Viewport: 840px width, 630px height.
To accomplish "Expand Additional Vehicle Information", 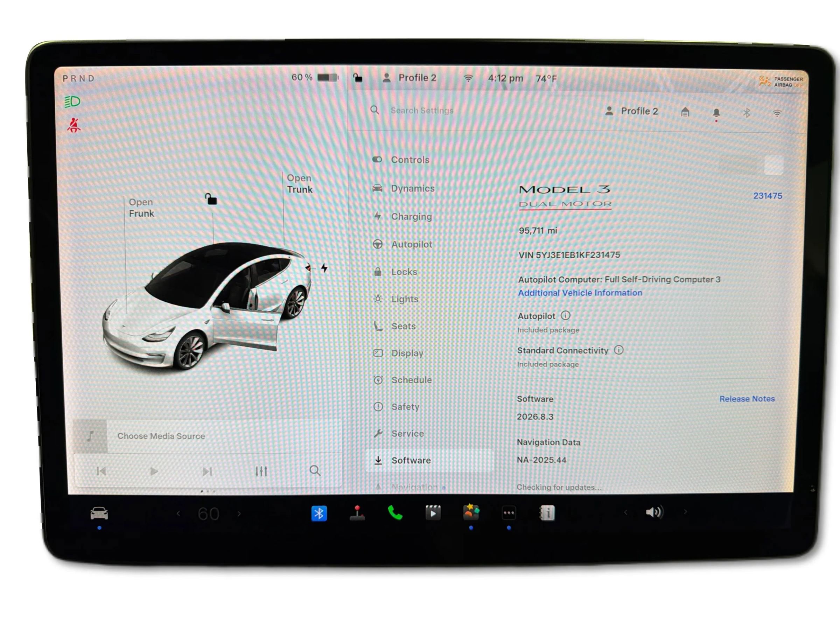I will pyautogui.click(x=580, y=292).
